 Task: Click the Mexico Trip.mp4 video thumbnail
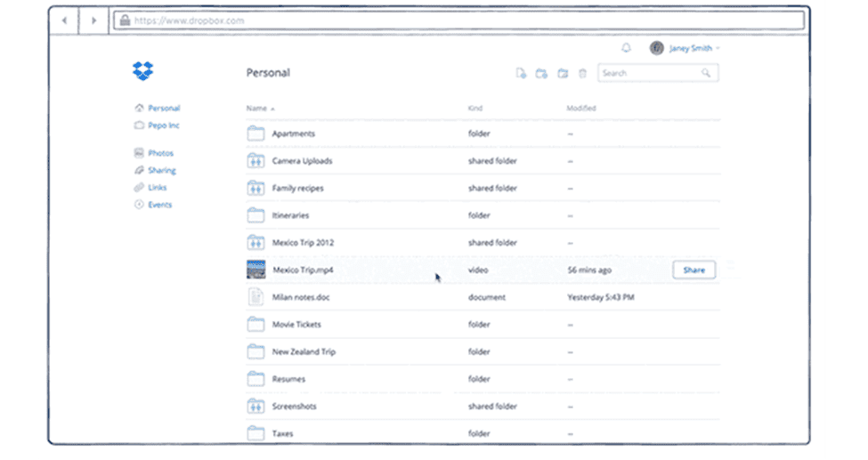coord(256,270)
